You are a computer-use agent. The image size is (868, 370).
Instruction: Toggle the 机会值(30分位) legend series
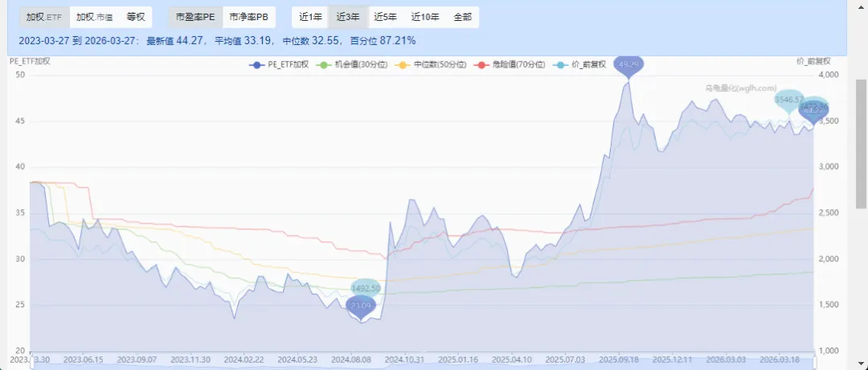352,64
